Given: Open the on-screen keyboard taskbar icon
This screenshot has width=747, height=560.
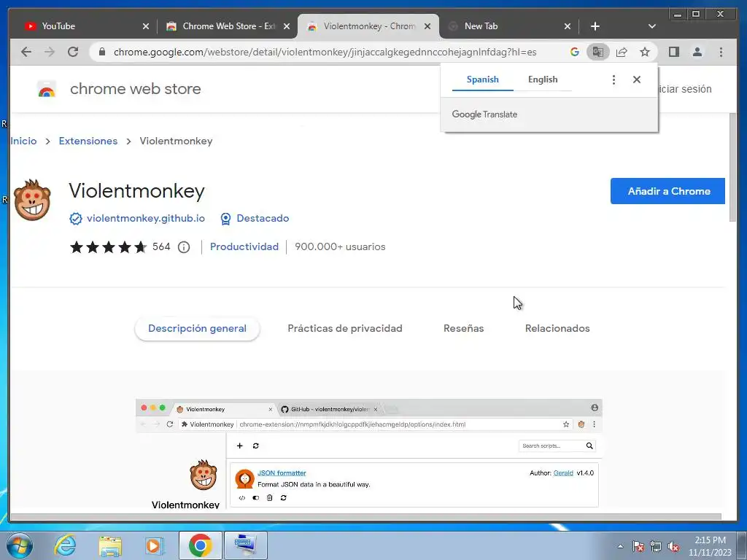Looking at the screenshot, I should pyautogui.click(x=245, y=545).
